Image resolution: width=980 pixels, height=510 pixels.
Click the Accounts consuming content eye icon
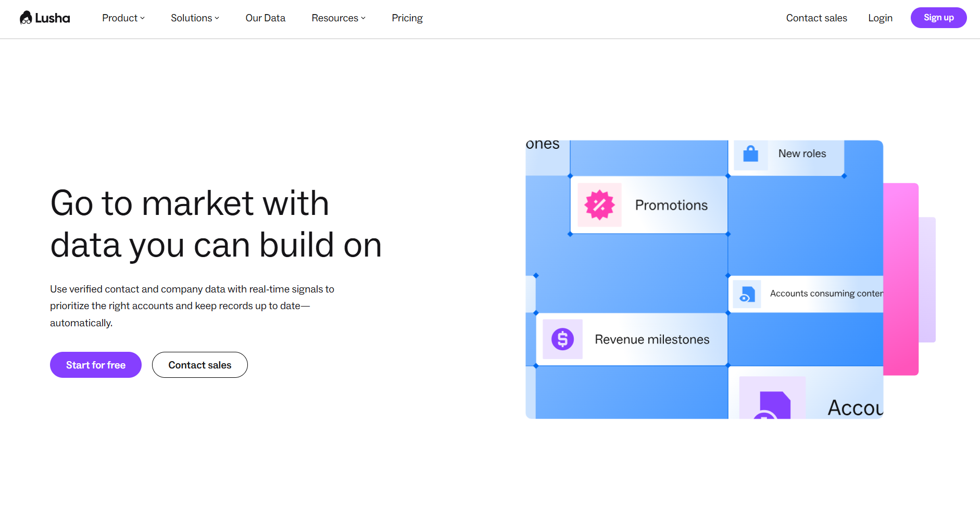coord(747,295)
